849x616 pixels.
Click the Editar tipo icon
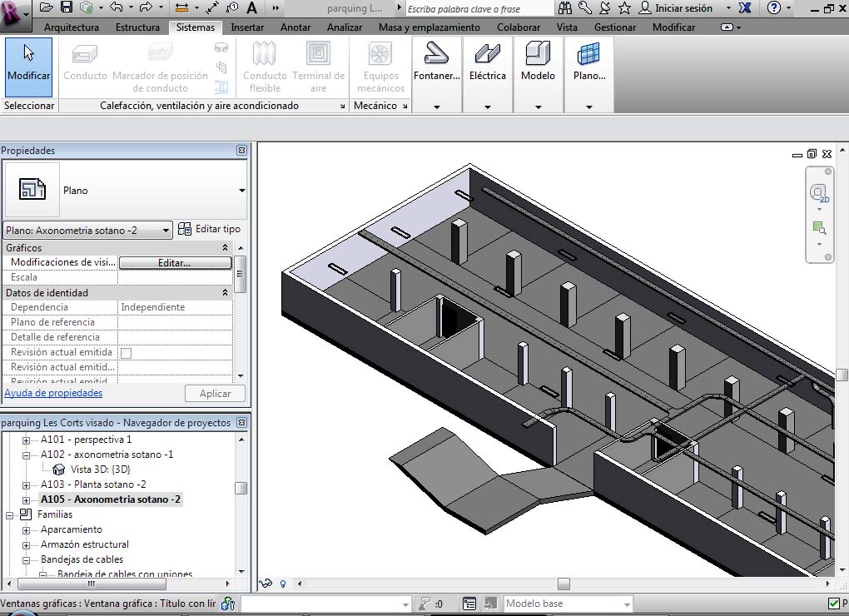click(x=185, y=229)
